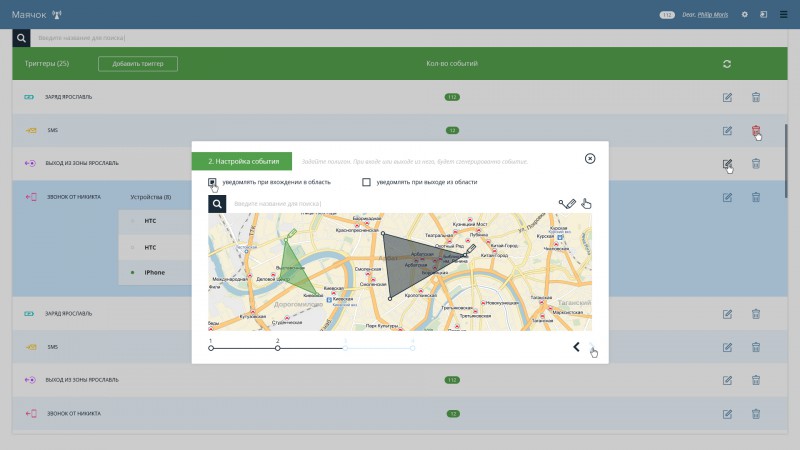Edit the upper ЗАРЯД ЯРОСЛАВЛЬ trigger

[728, 97]
